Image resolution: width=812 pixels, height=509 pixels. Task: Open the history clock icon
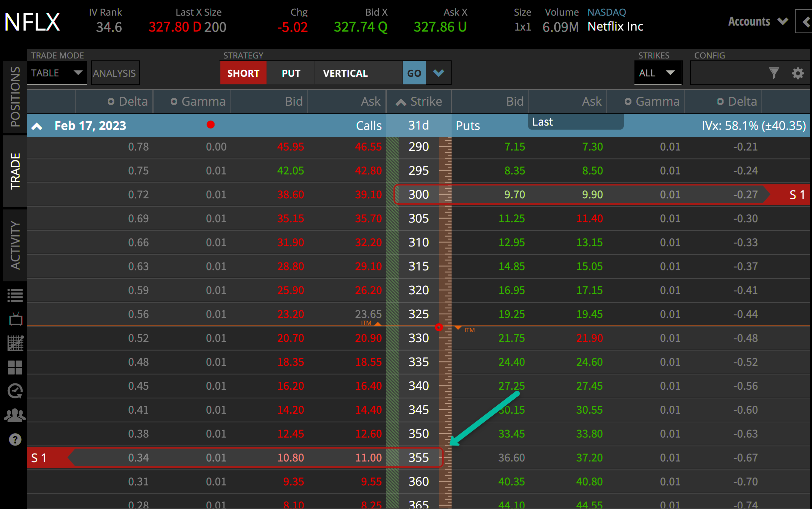[x=15, y=391]
